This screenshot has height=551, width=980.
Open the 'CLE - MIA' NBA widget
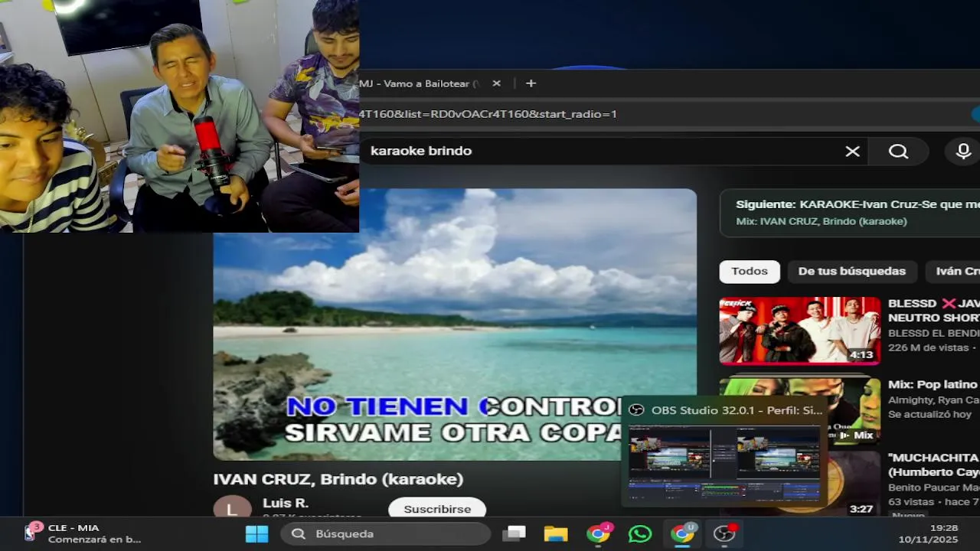pos(83,533)
